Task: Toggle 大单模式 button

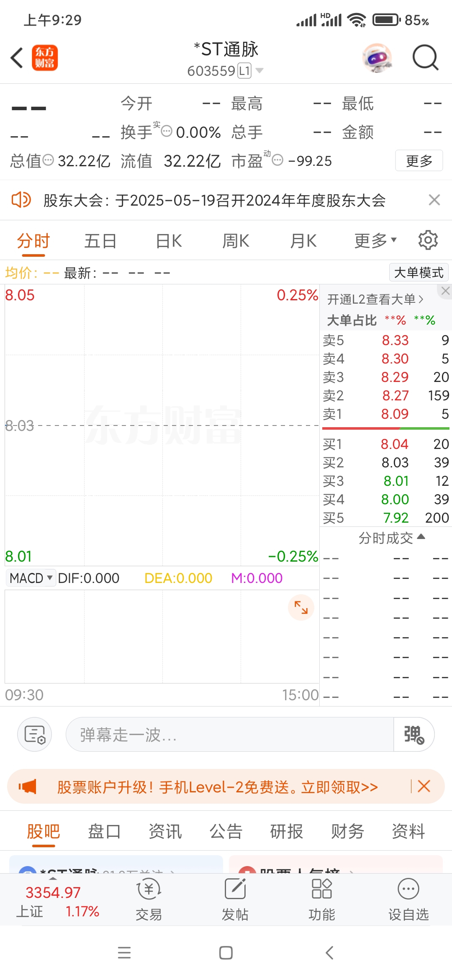Action: tap(419, 273)
